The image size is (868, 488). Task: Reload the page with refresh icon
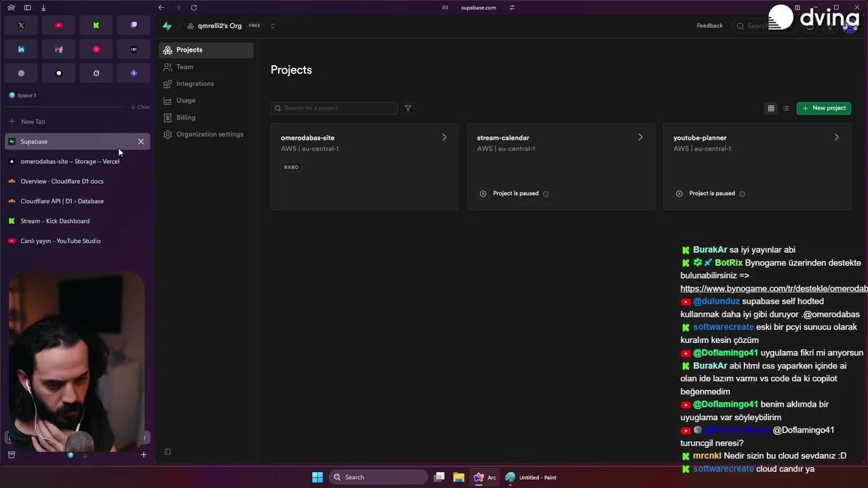pyautogui.click(x=194, y=7)
